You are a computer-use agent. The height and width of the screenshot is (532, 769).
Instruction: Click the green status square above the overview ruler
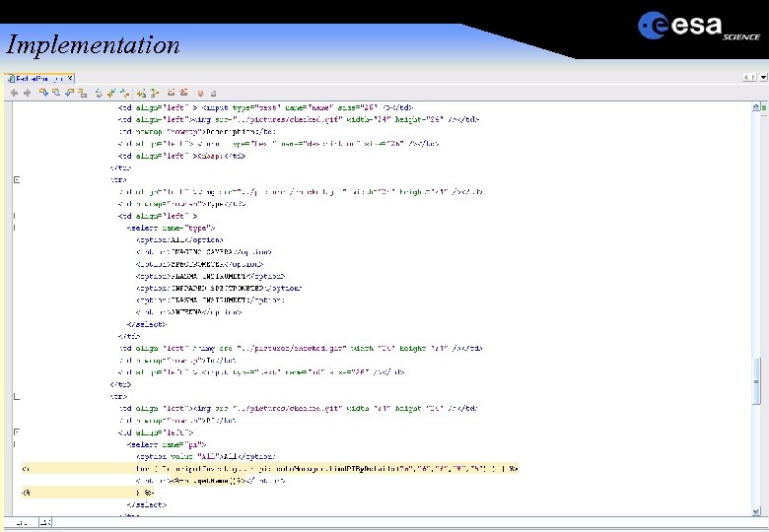point(764,106)
